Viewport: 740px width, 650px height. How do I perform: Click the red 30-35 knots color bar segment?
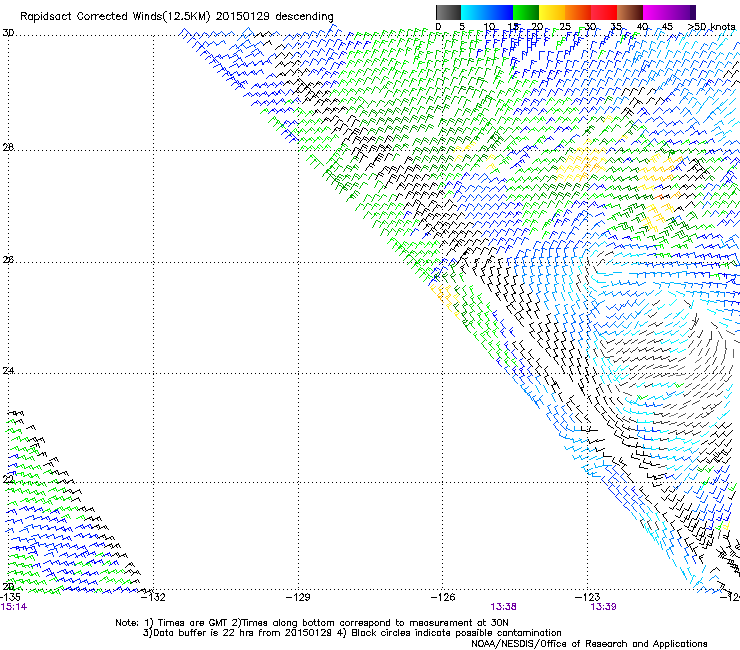click(x=604, y=12)
